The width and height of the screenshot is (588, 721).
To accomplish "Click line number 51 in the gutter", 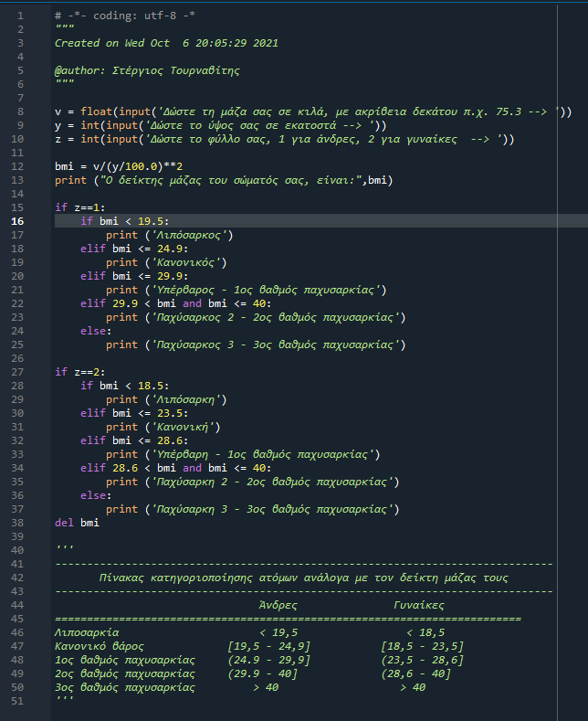I will [x=18, y=701].
